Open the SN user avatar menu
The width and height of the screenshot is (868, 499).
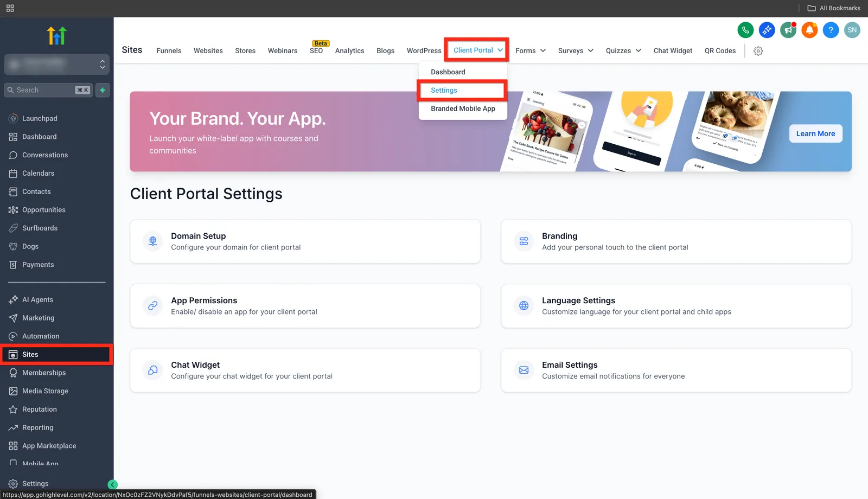click(x=852, y=30)
